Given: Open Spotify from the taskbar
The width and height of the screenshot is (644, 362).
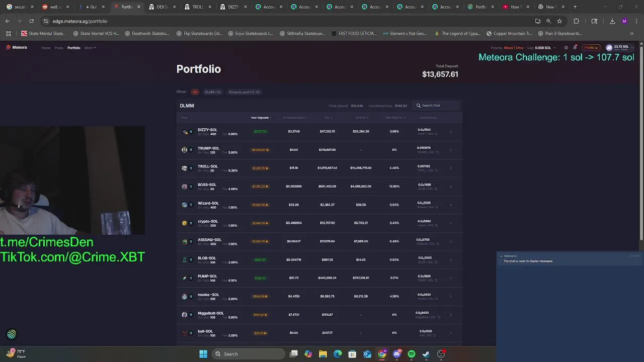Looking at the screenshot, I should pos(412,354).
